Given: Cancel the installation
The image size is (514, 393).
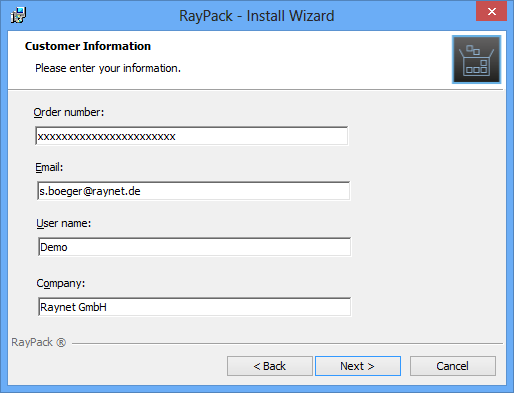Looking at the screenshot, I should click(x=453, y=366).
